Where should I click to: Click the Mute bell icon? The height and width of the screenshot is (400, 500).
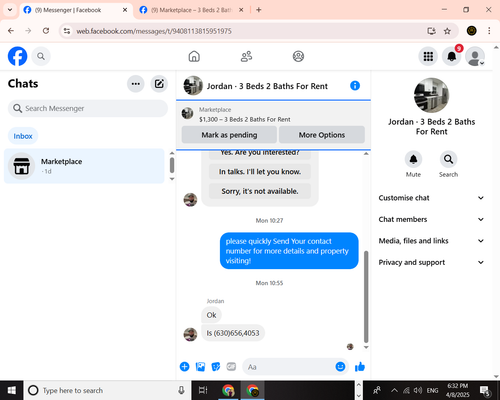(413, 159)
